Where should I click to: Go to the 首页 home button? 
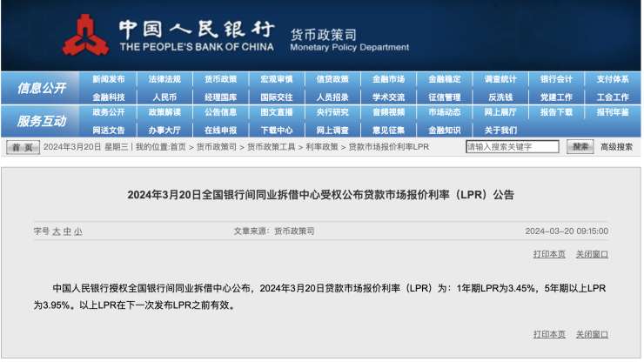(23, 147)
